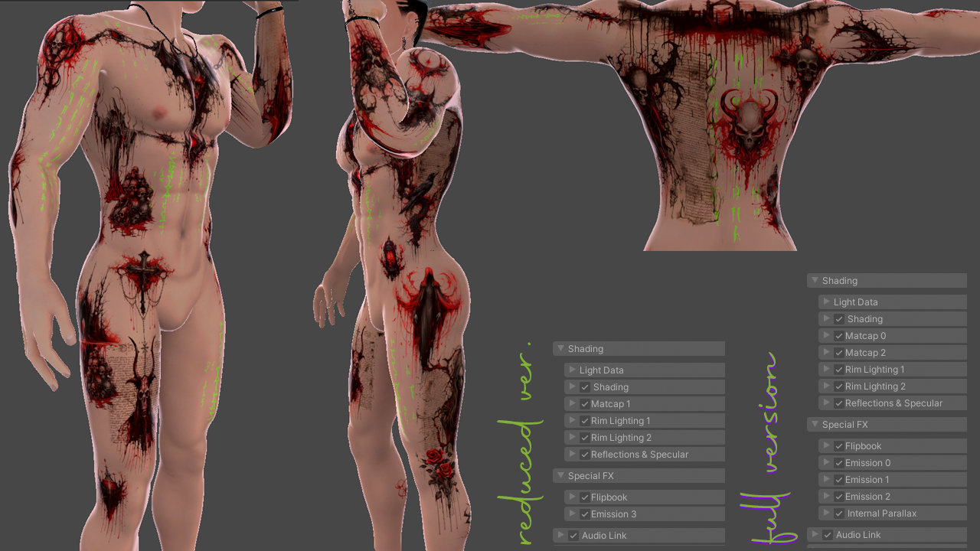Screen dimensions: 980x551
Task: Disable Flipbook checkbox in full version panel
Action: coord(839,446)
